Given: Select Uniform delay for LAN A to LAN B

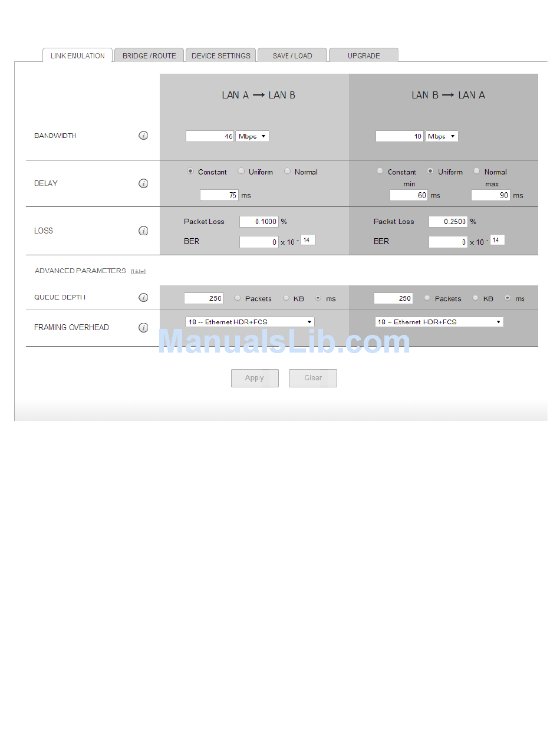Looking at the screenshot, I should click(x=241, y=172).
